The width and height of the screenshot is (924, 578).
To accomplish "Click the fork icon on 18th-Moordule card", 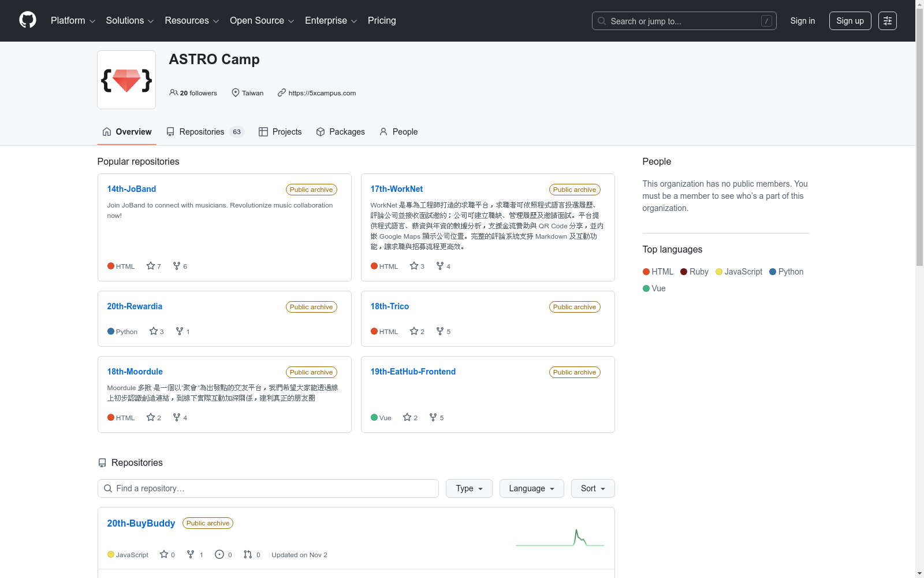I will (177, 417).
